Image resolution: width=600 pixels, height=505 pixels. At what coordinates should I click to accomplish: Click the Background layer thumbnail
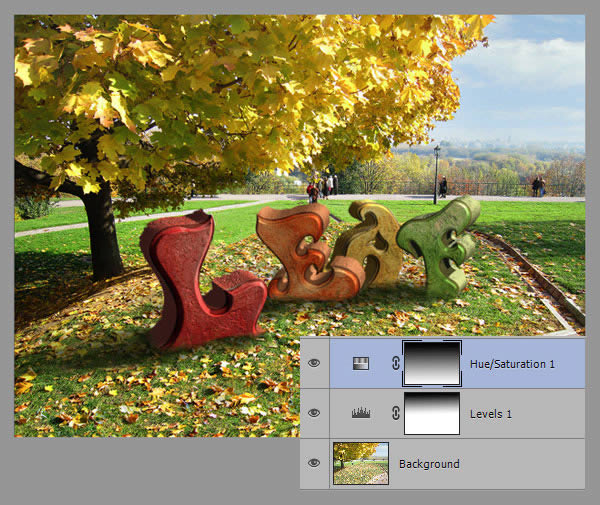pos(361,464)
